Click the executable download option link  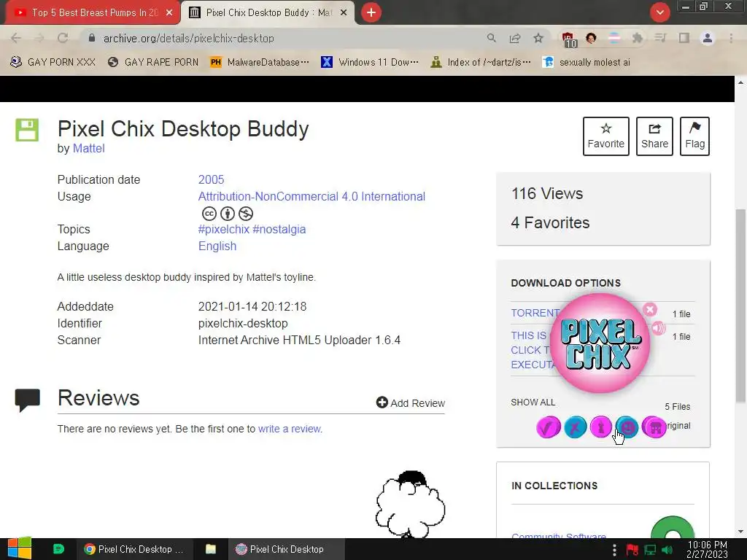click(x=531, y=350)
